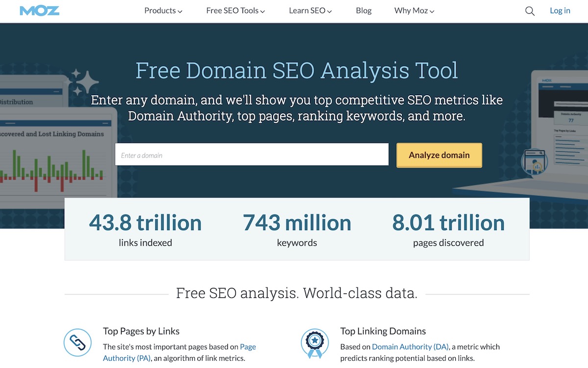Viewport: 588px width, 368px height.
Task: Click the Top Linking Domains heading
Action: tap(383, 331)
